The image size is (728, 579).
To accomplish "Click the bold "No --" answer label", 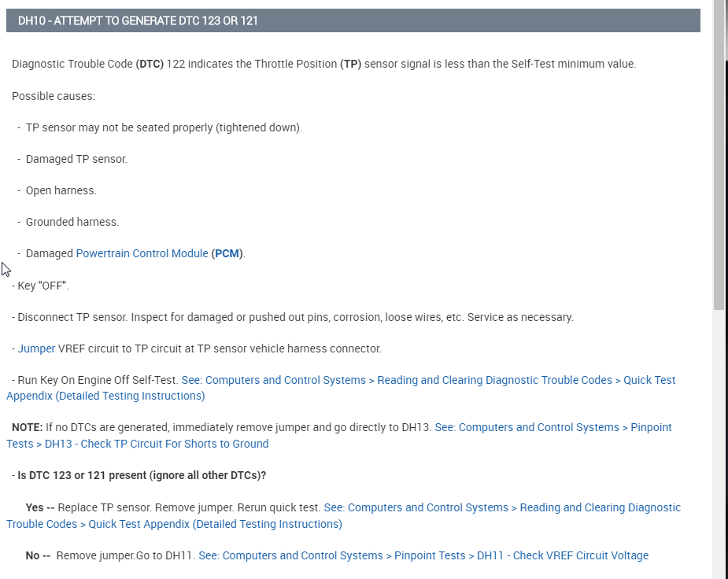I will pyautogui.click(x=38, y=556).
